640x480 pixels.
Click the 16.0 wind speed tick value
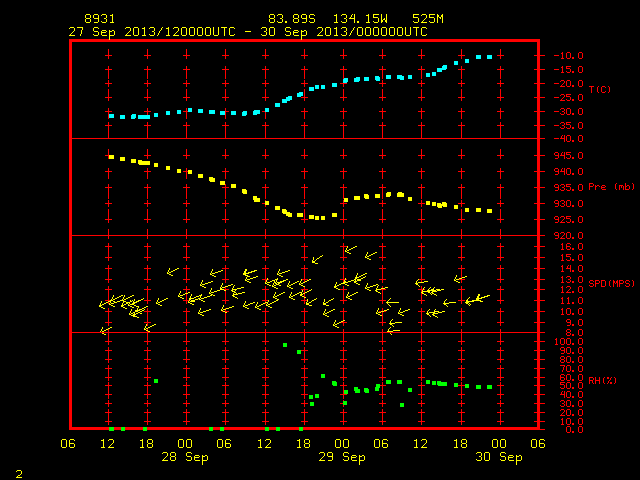coord(572,247)
